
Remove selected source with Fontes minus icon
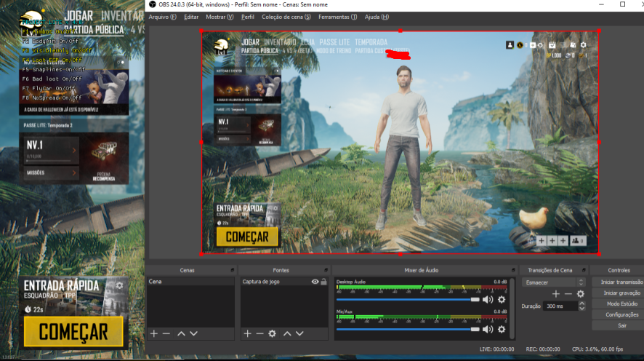point(259,333)
